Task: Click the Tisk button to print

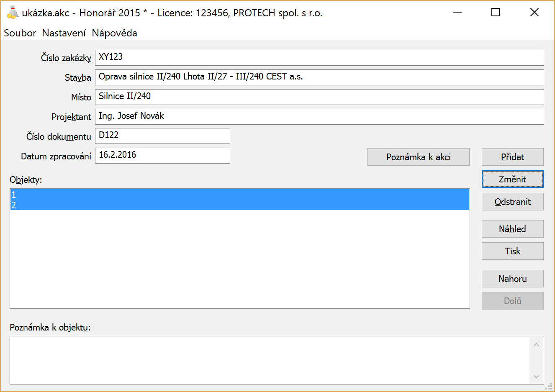Action: (x=512, y=251)
